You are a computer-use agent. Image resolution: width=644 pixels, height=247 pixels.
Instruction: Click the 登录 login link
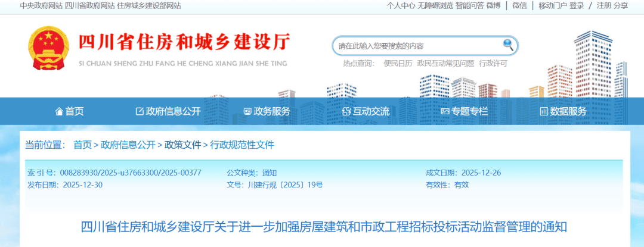pyautogui.click(x=576, y=5)
